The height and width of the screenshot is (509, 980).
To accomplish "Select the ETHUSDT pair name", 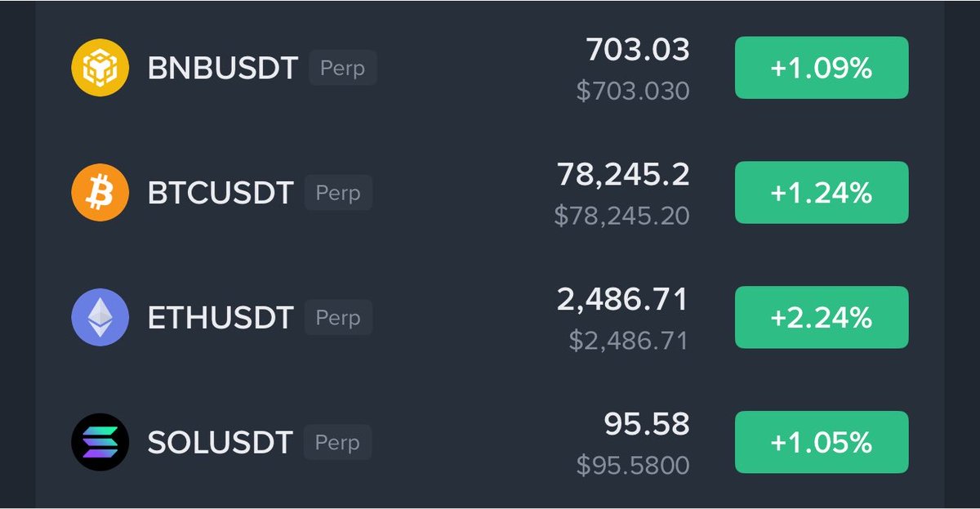I will click(220, 318).
